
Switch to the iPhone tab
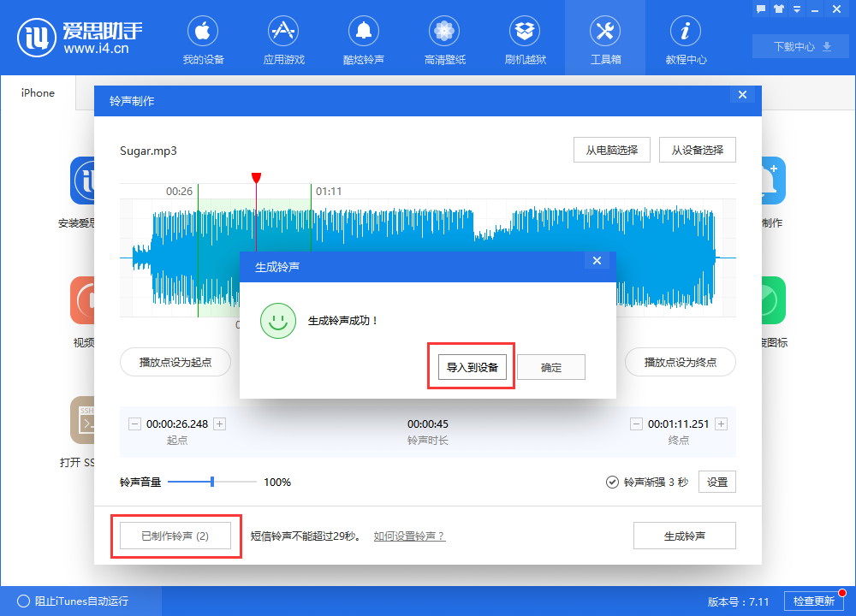(x=38, y=92)
